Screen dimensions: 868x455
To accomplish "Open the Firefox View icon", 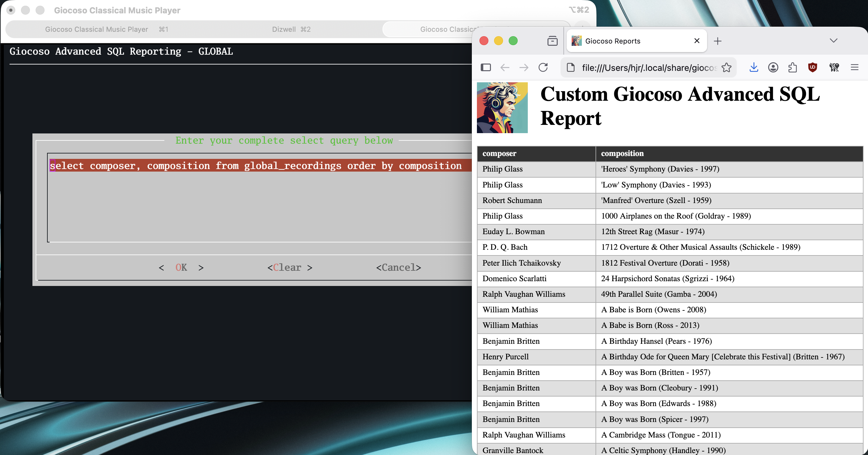I will [552, 41].
